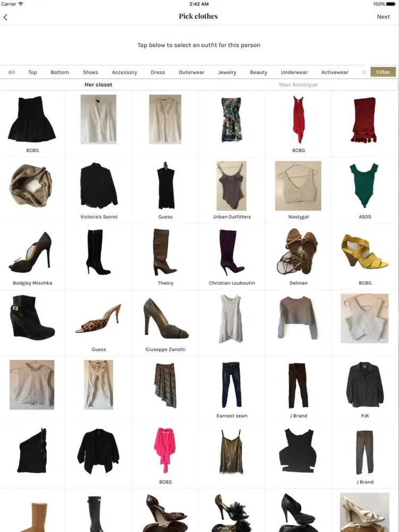Select the Bottom category tab
399x532 pixels.
(60, 72)
